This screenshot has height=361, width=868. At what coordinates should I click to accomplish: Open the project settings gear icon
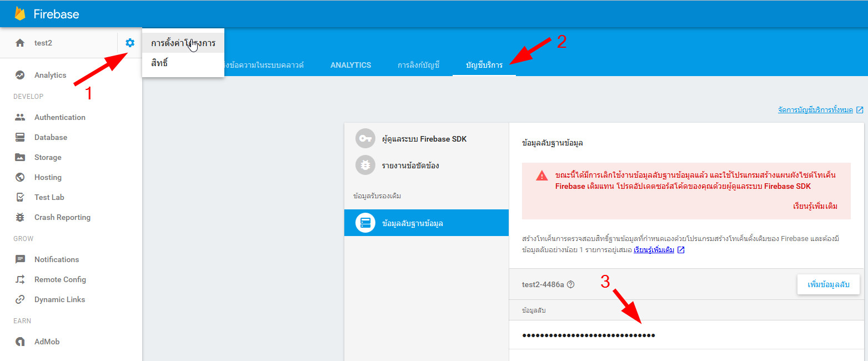pos(130,43)
